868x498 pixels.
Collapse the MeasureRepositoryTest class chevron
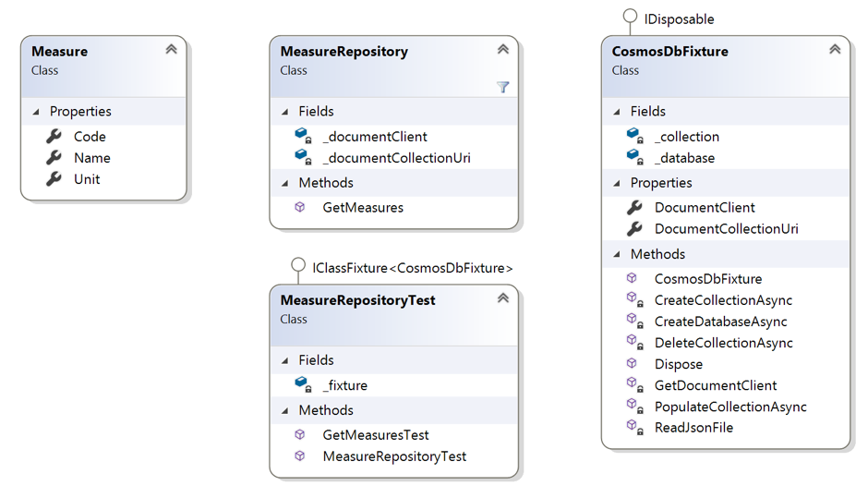click(x=502, y=298)
